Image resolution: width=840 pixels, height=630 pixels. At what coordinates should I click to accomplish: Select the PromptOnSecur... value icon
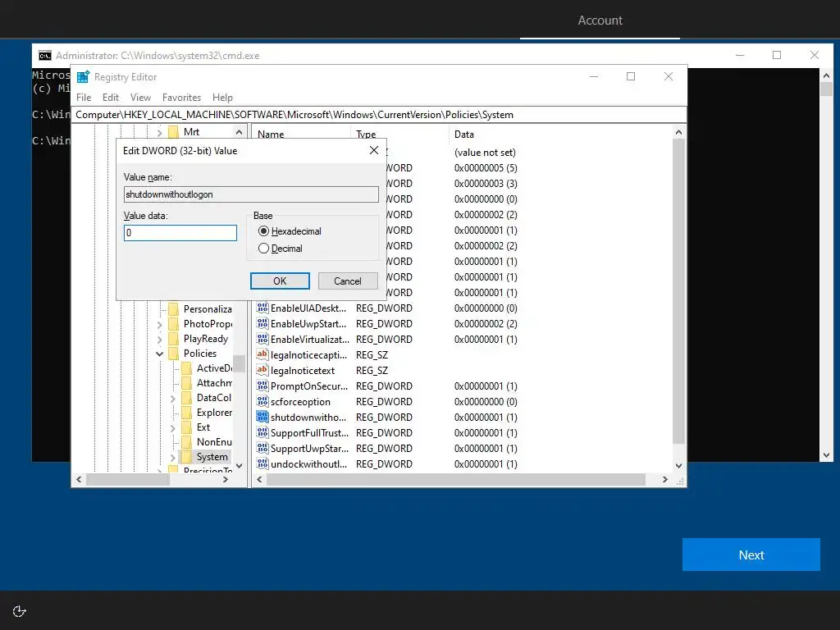(262, 386)
